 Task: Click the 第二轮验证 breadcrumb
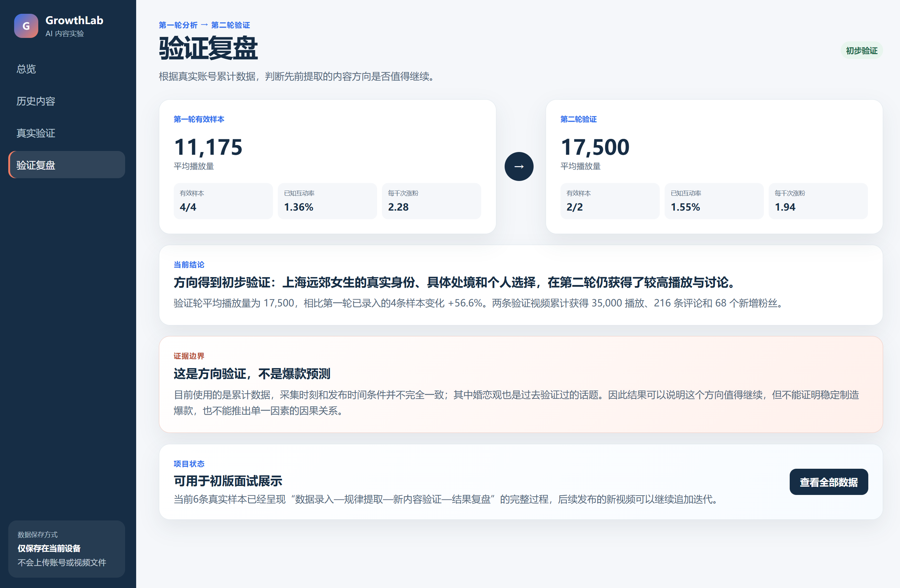pyautogui.click(x=230, y=25)
